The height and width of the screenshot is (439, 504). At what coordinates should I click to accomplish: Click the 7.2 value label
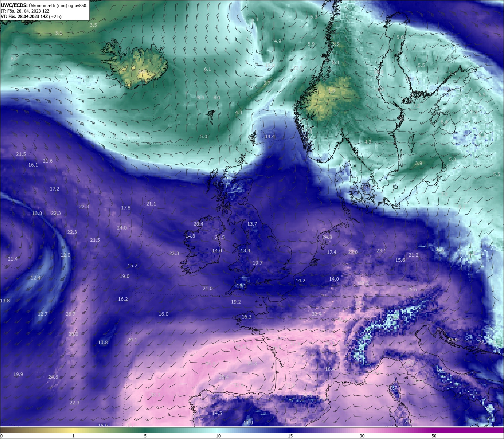pos(416,106)
